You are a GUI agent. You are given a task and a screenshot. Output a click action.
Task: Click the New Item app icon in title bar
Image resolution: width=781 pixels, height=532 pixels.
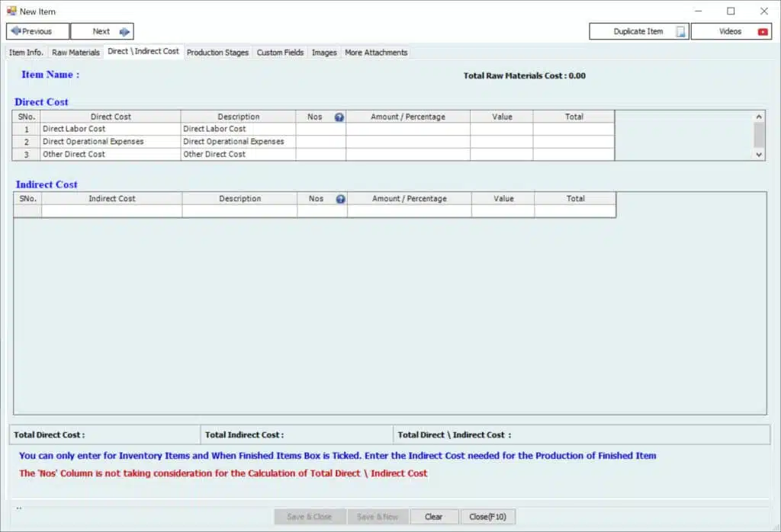click(11, 11)
